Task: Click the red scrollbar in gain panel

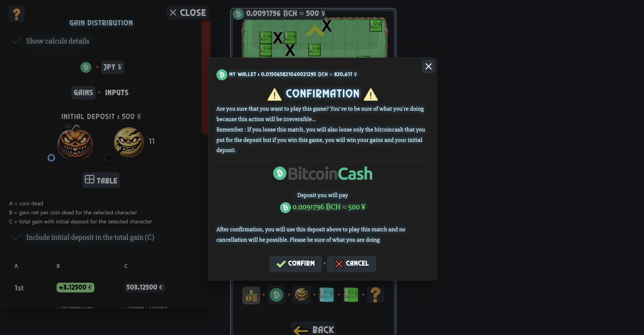Action: [205, 77]
